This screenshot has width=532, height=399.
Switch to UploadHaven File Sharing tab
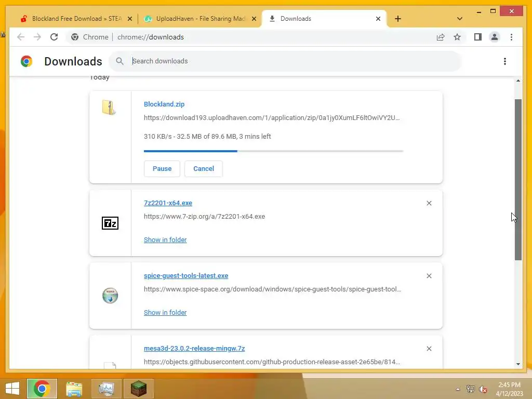coord(199,19)
